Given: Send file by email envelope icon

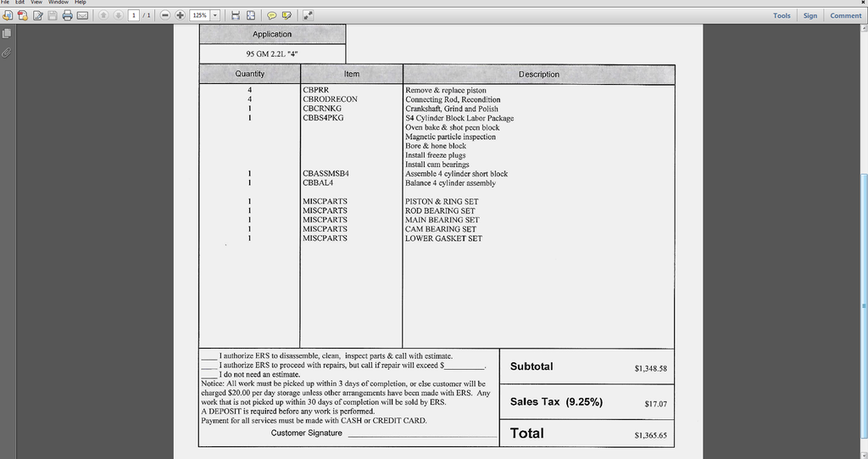Looking at the screenshot, I should [82, 15].
